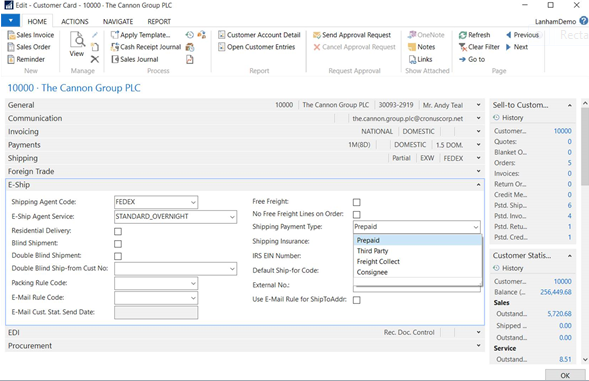
Task: Open Balance 256,449.68 link
Action: [556, 292]
